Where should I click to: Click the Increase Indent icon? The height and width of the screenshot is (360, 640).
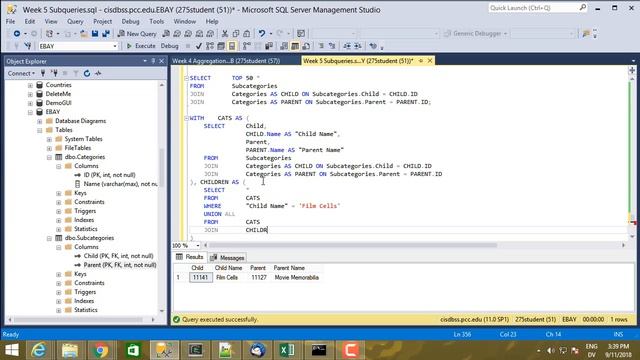coord(358,46)
